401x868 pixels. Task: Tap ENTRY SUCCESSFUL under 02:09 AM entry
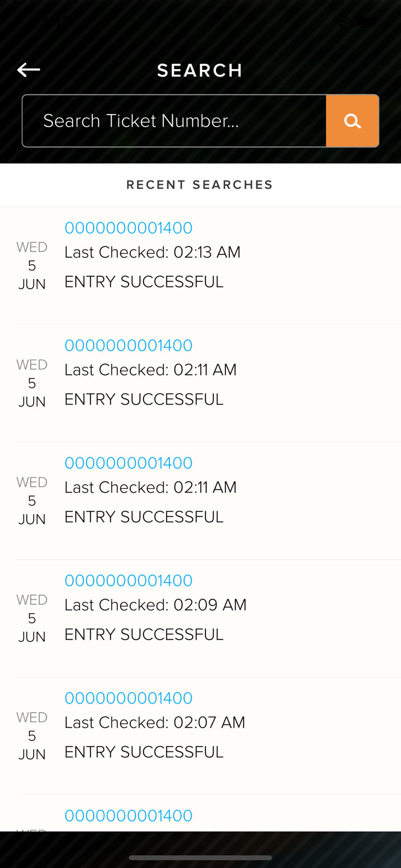pos(144,635)
